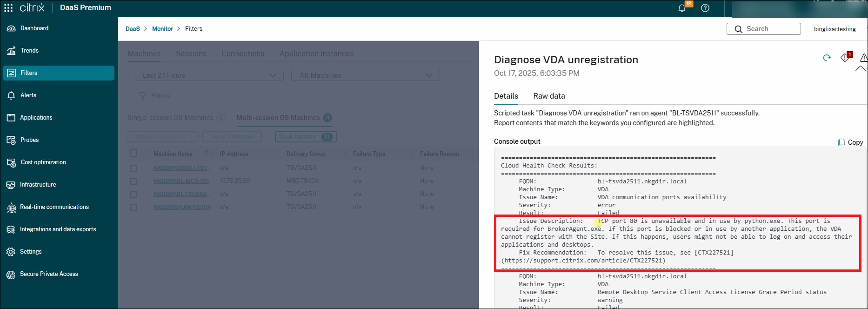
Task: Switch to the Connections tab
Action: [x=243, y=54]
